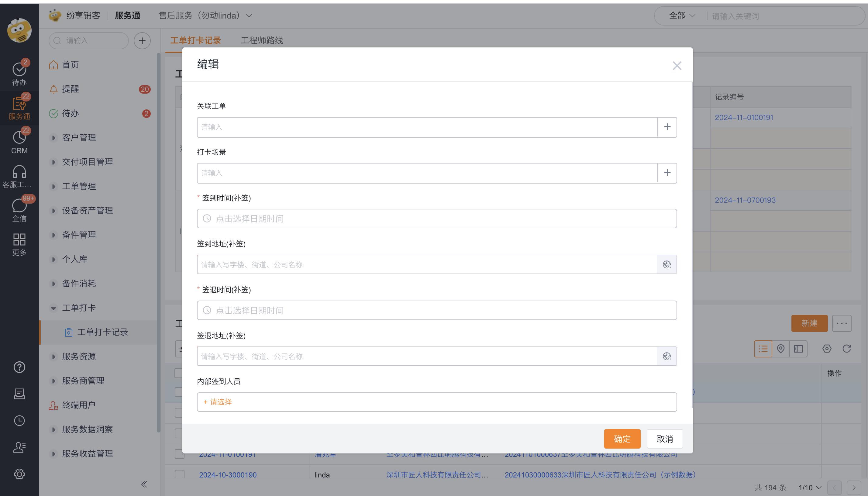Click + 请选择 for 内部签到人员
868x496 pixels.
[217, 402]
